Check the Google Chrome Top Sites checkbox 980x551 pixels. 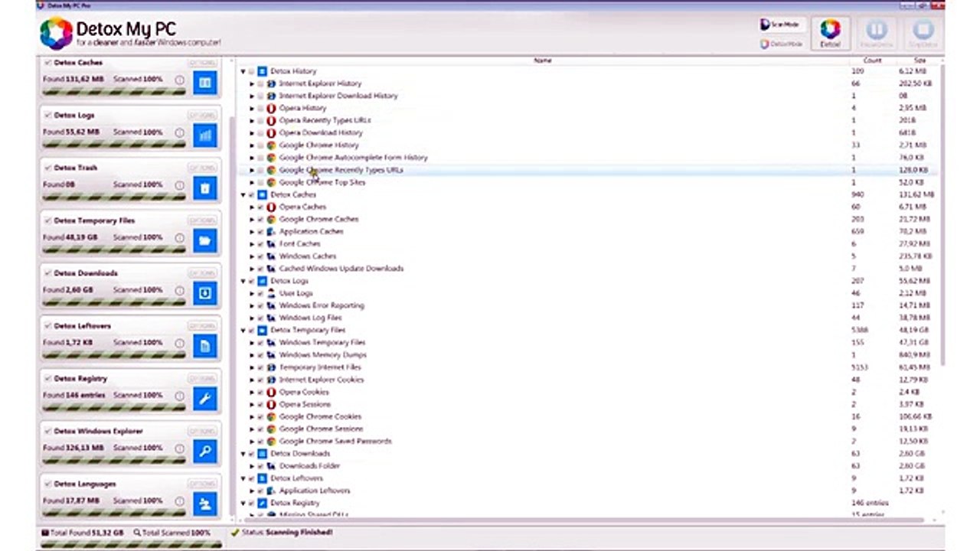[260, 182]
